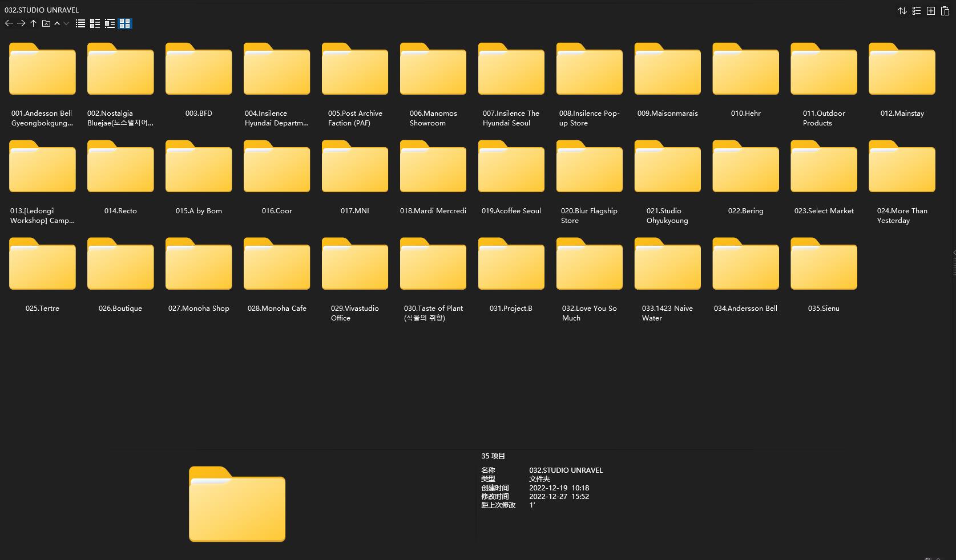Click the forward navigation arrow
The height and width of the screenshot is (560, 956).
[21, 23]
